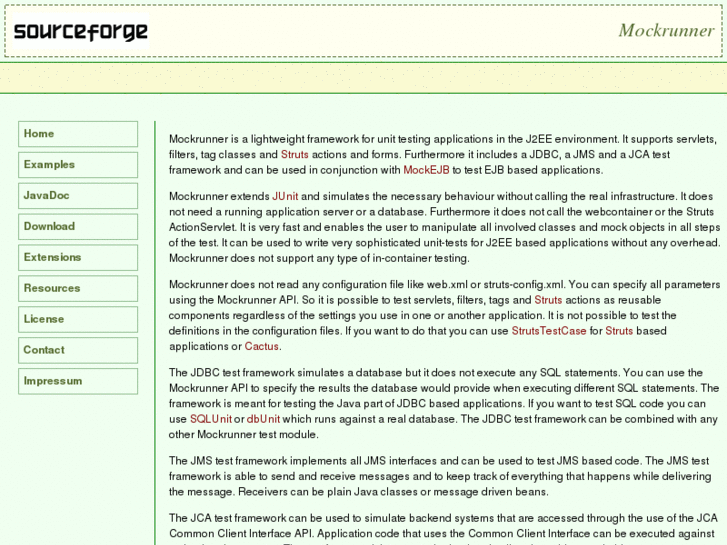727x545 pixels.
Task: Follow the Struts link after 'tag classes and'
Action: point(294,154)
